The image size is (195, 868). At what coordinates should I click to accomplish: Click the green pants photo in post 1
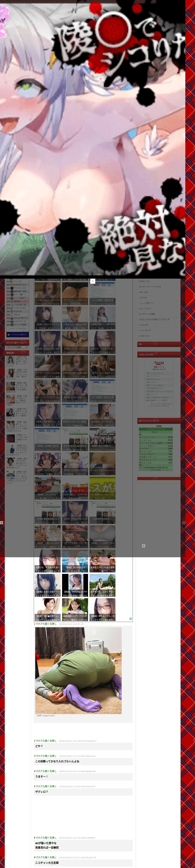(x=78, y=670)
